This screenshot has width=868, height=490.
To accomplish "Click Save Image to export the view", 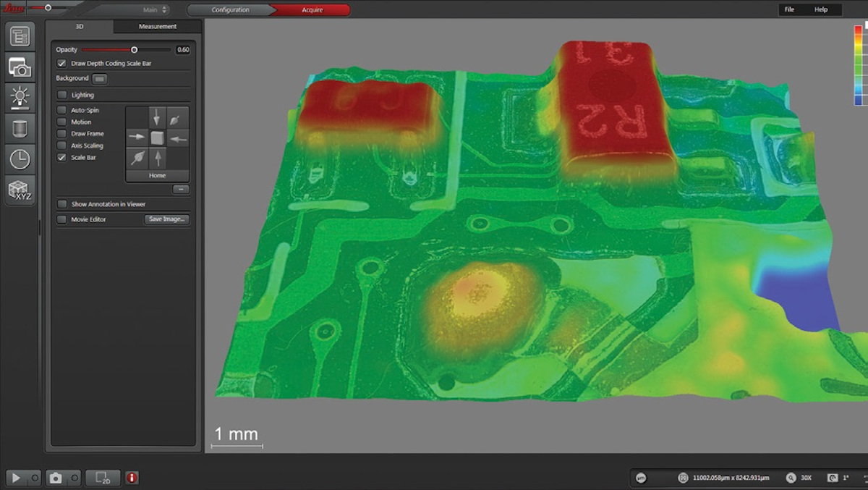I will coord(167,219).
